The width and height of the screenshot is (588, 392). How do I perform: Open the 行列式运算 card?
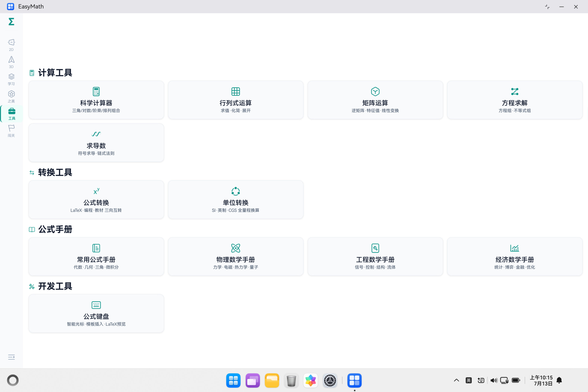236,100
